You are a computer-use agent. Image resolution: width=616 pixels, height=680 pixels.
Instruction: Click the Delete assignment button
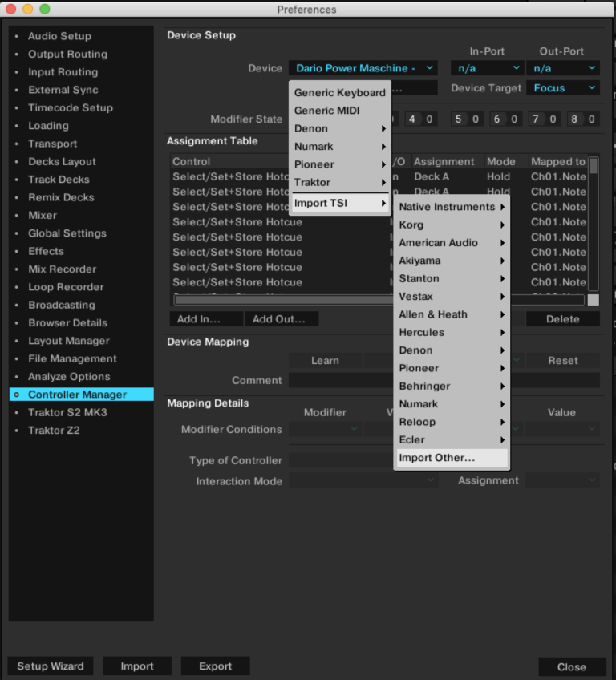tap(562, 319)
